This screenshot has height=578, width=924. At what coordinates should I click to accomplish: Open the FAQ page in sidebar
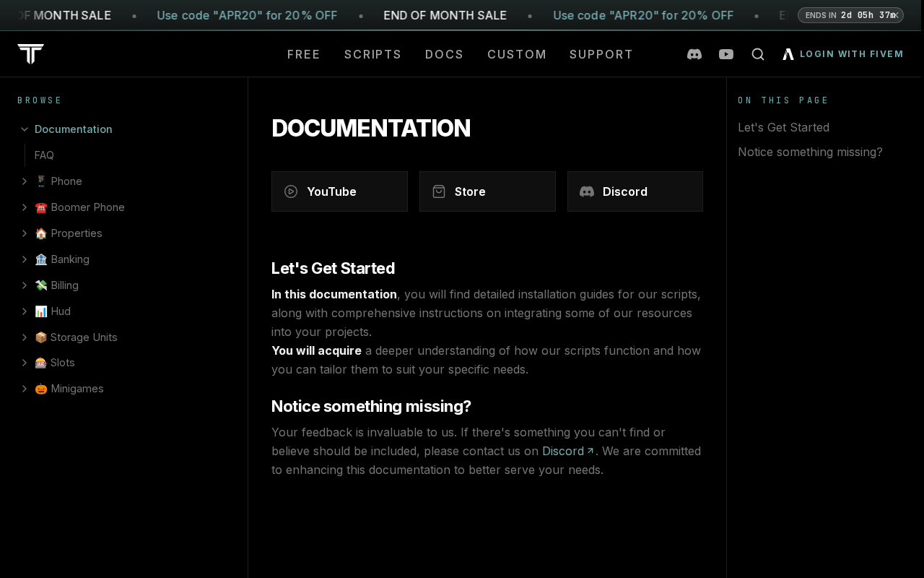click(x=44, y=155)
